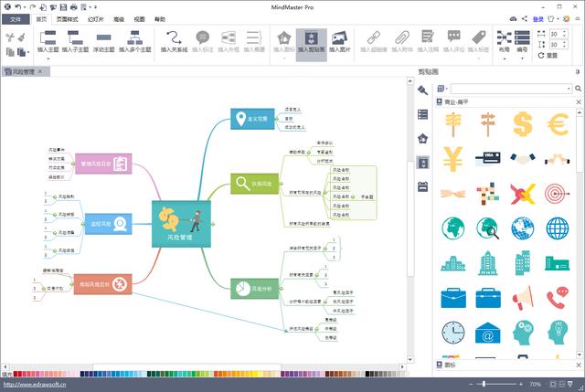Click the 登录 (login) link
Screen dimensions: 585x392
[x=537, y=18]
